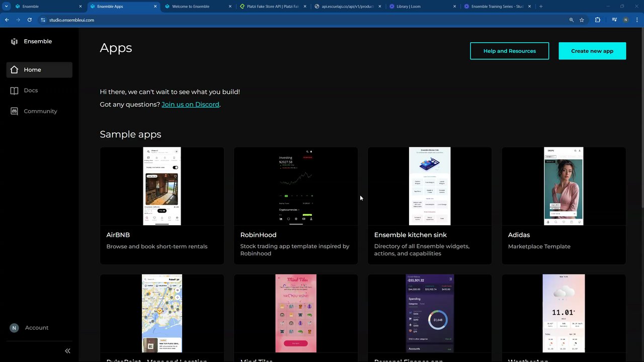Click 'Directory of all Ensemble widgets' description
This screenshot has height=362, width=644.
(x=422, y=250)
